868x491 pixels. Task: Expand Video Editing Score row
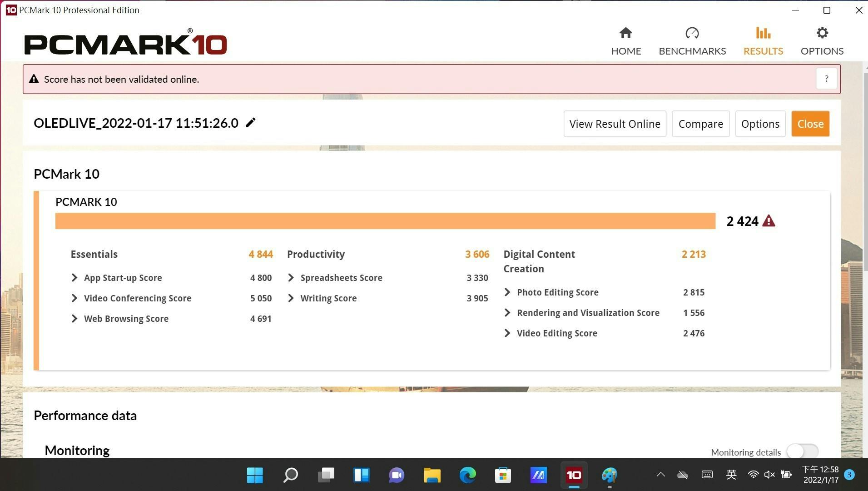click(507, 333)
